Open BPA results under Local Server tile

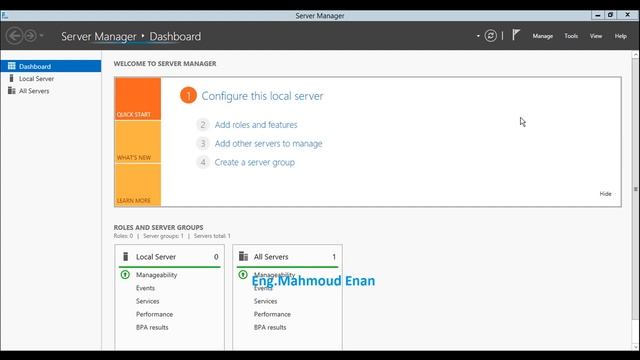pos(152,327)
